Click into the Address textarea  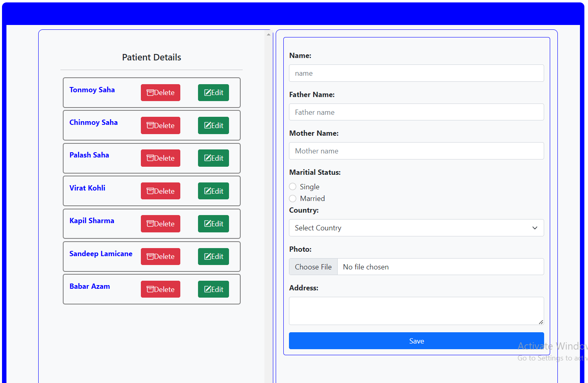click(x=416, y=311)
